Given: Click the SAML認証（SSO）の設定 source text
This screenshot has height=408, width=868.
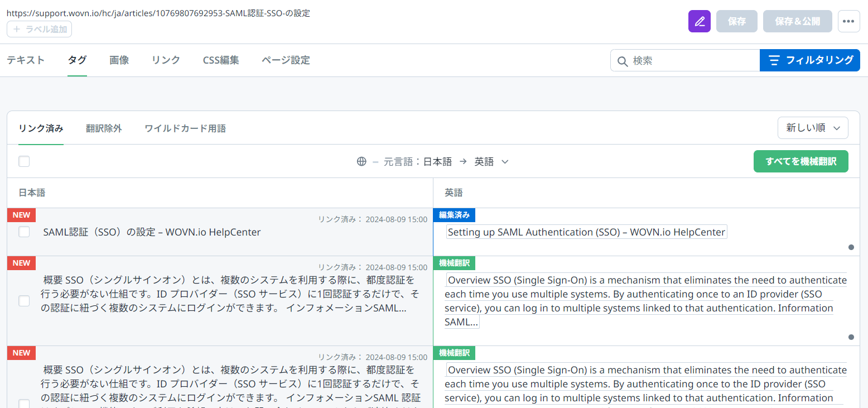Looking at the screenshot, I should pyautogui.click(x=152, y=232).
